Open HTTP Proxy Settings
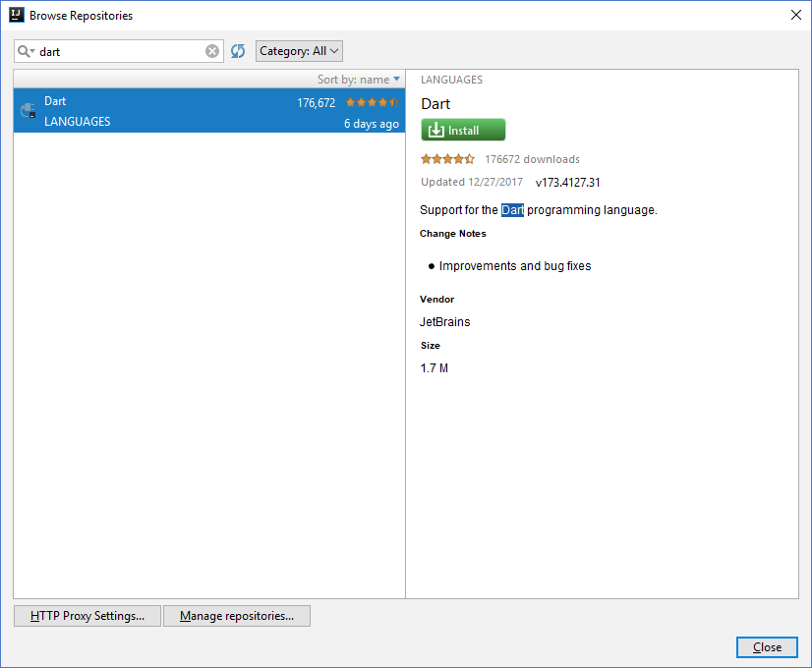This screenshot has width=812, height=668. pos(87,616)
